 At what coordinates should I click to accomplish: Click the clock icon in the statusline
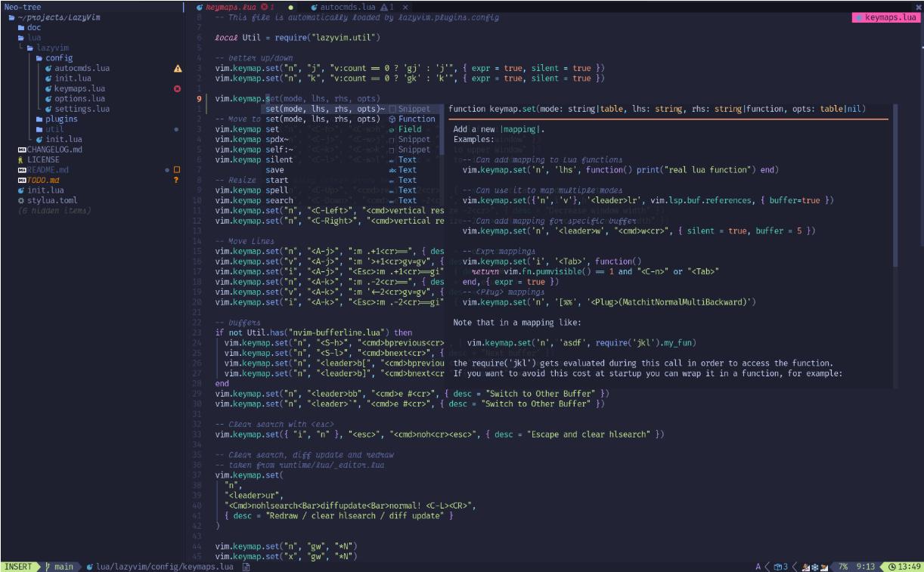(x=892, y=566)
